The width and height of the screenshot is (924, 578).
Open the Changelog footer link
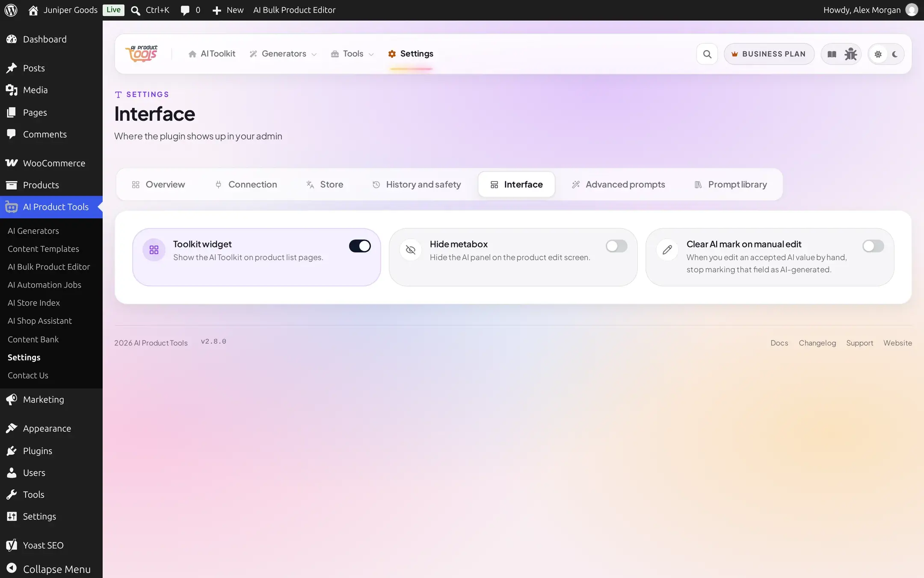click(x=817, y=343)
